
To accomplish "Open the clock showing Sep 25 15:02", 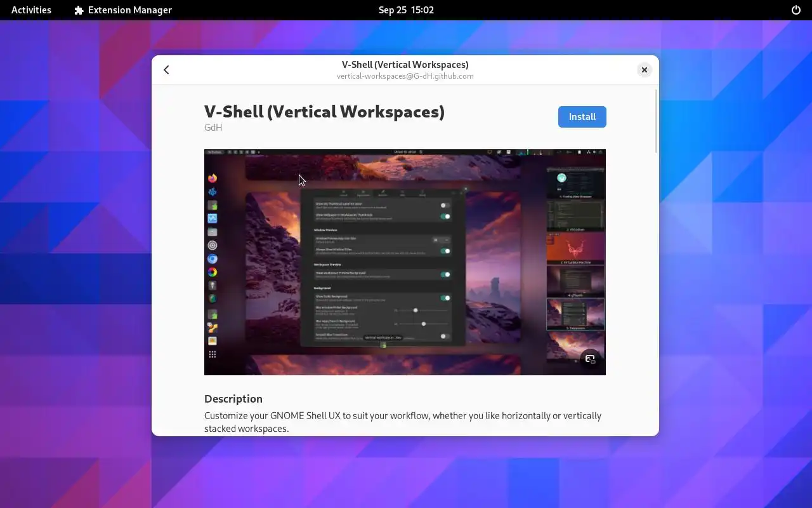I will pos(406,10).
